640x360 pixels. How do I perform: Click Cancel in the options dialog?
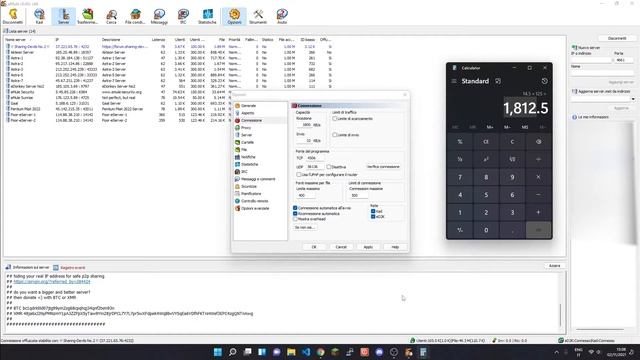(341, 247)
